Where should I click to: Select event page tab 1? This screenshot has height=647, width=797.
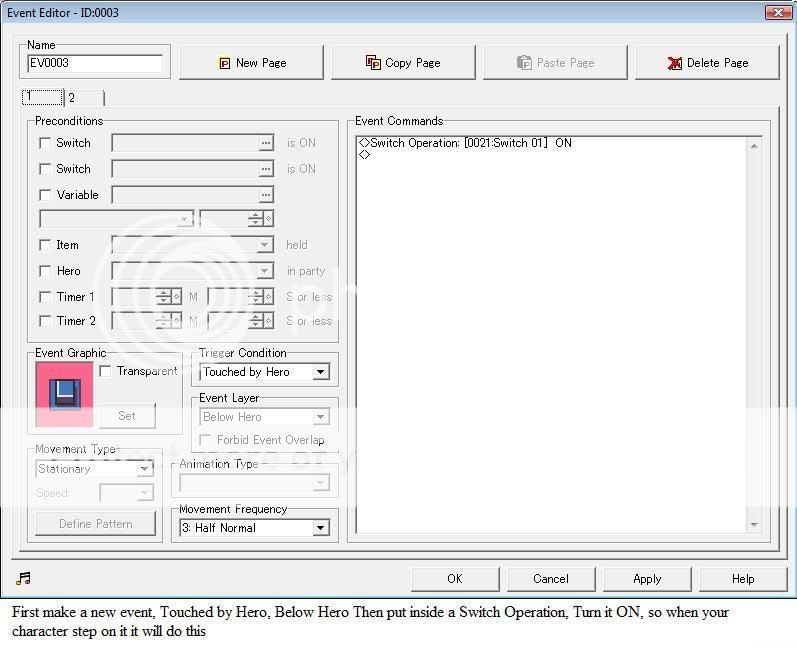point(30,97)
